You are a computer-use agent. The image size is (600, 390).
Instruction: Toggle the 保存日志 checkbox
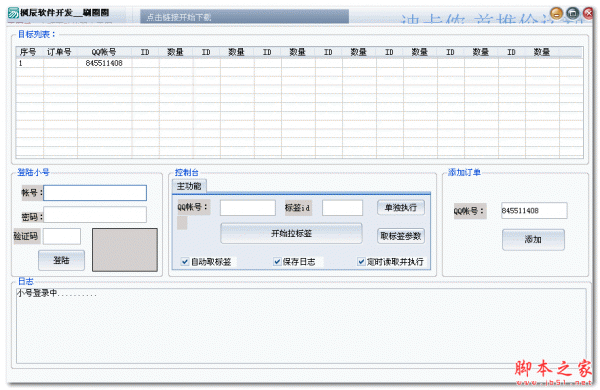[277, 262]
